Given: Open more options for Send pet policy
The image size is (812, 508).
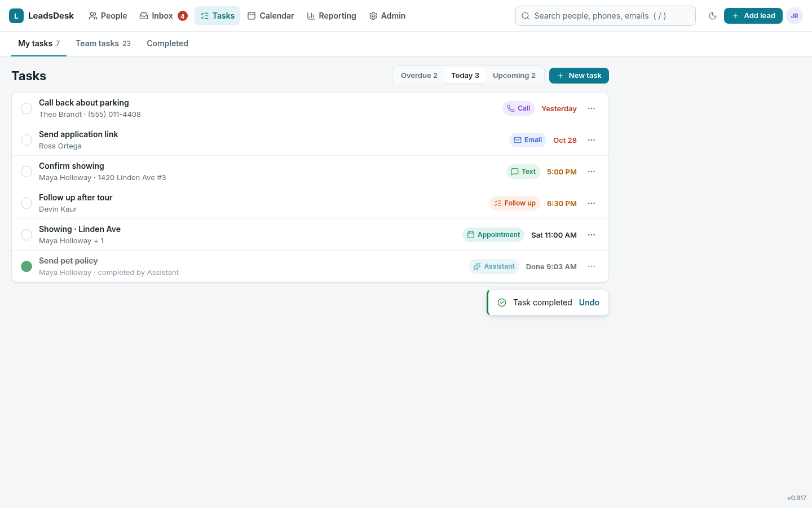Looking at the screenshot, I should click(592, 266).
